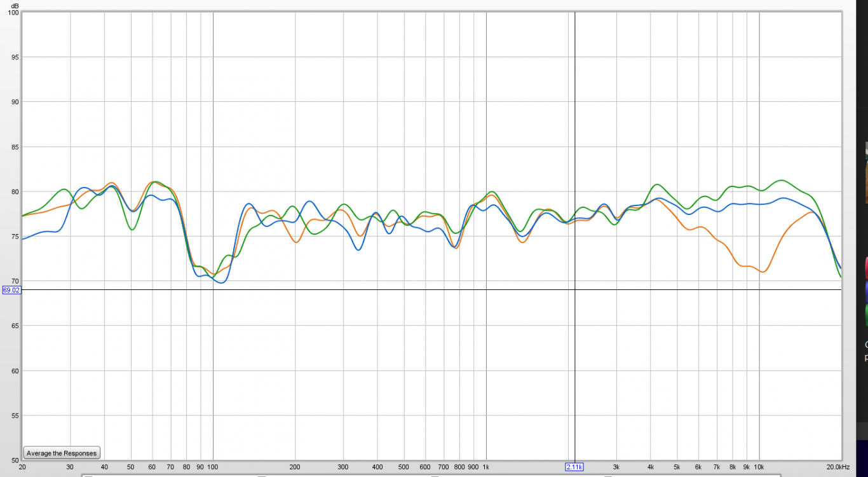
Task: Click the 55 tick on the dB axis
Action: click(x=15, y=416)
